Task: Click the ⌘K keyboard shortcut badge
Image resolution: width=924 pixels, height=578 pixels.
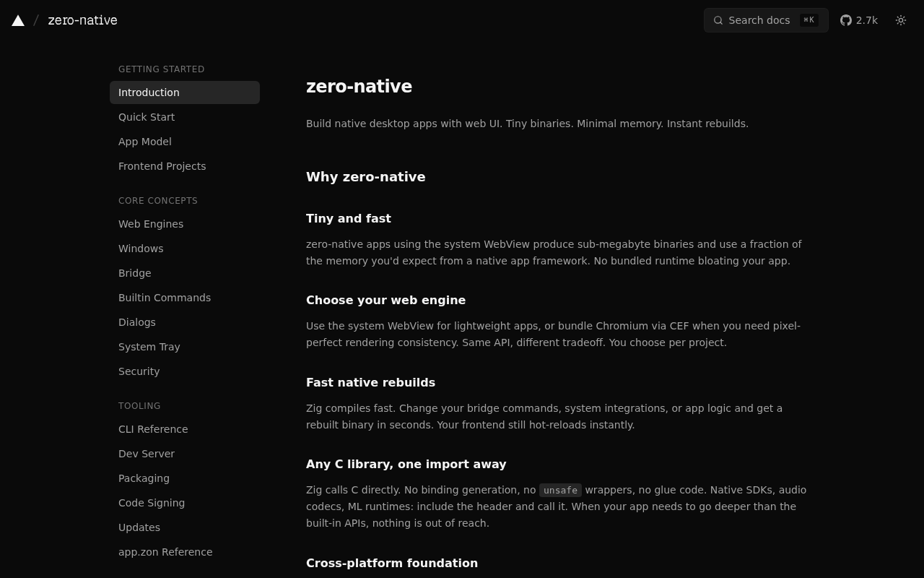Action: [x=809, y=20]
